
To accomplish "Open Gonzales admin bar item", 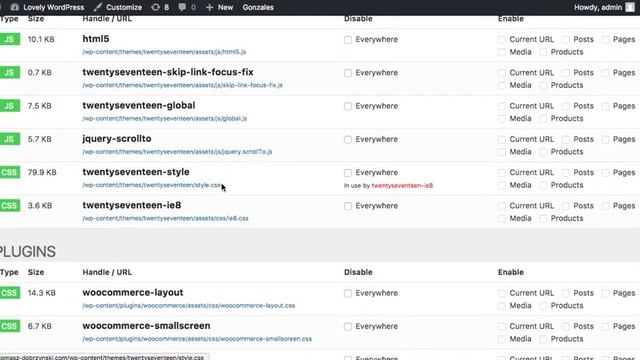I will point(258,7).
